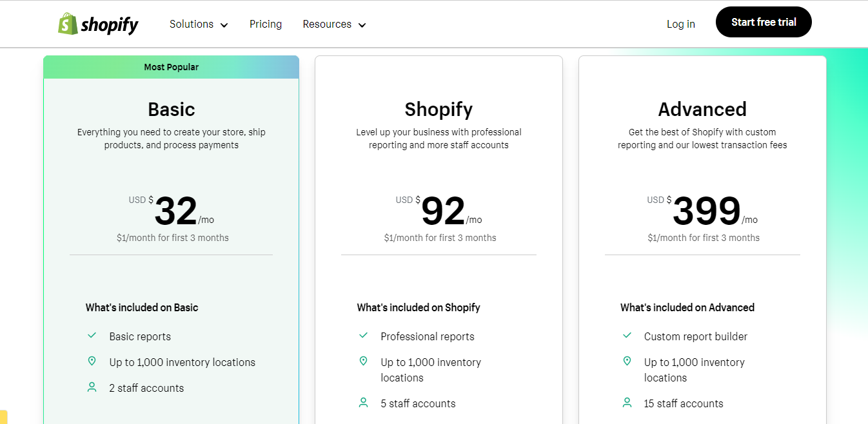Click the Shopify plan description about professional reporting
The image size is (868, 424).
pos(439,139)
